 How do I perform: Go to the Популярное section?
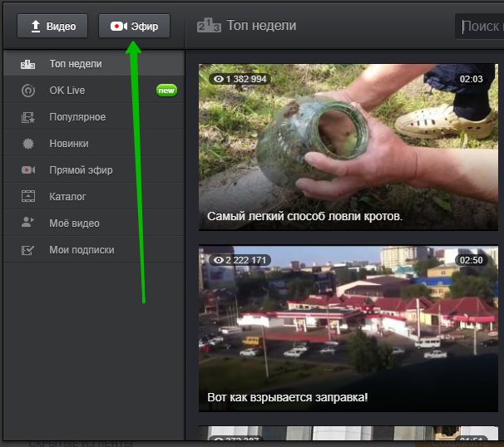(x=77, y=117)
